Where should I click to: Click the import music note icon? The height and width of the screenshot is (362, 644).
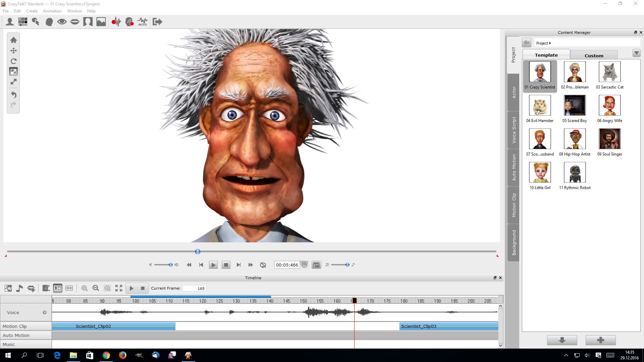19,288
